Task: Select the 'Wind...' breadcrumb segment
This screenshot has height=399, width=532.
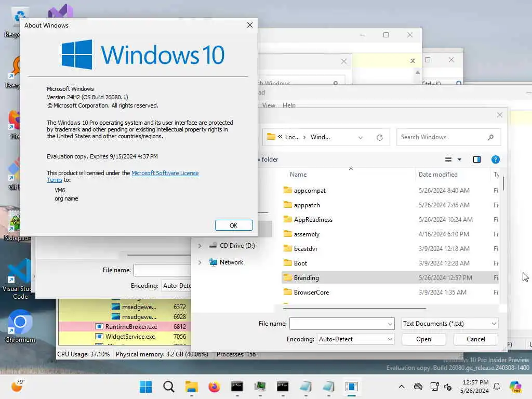Action: [x=320, y=137]
